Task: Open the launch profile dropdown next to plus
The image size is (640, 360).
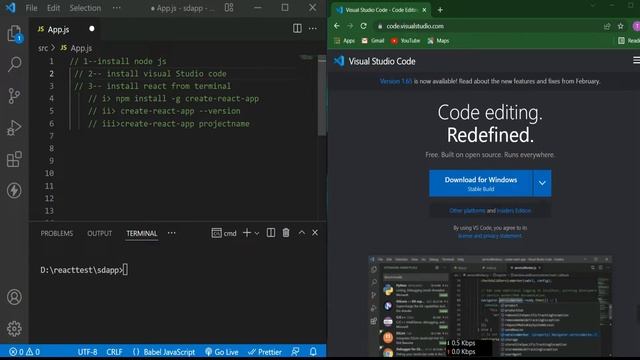Action: pyautogui.click(x=257, y=233)
